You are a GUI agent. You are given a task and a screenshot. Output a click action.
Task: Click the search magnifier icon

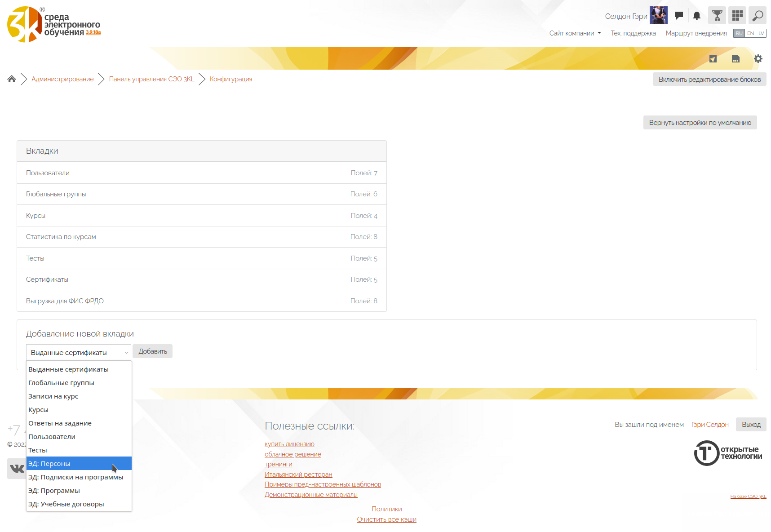click(x=758, y=16)
